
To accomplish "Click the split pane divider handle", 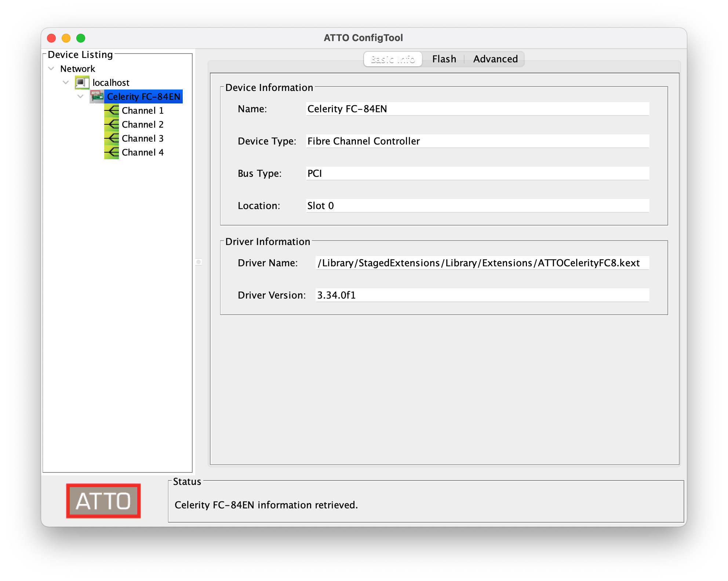I will click(x=199, y=262).
